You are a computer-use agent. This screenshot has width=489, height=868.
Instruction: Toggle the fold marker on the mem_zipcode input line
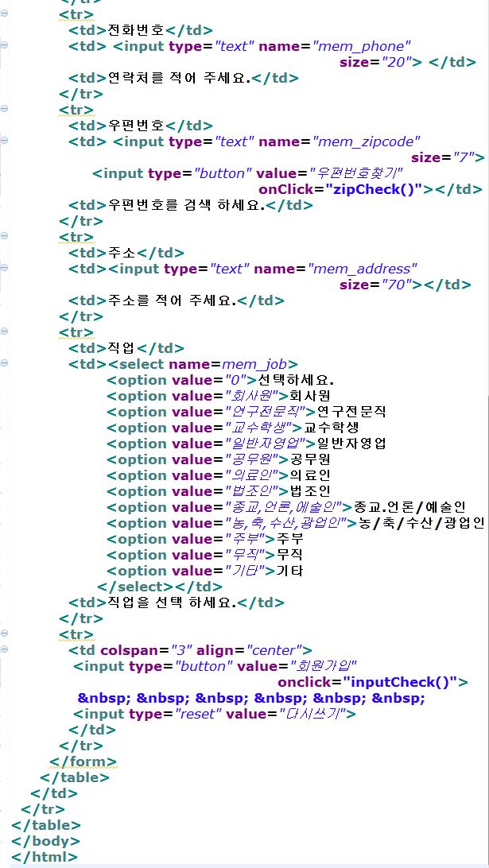tap(4, 141)
